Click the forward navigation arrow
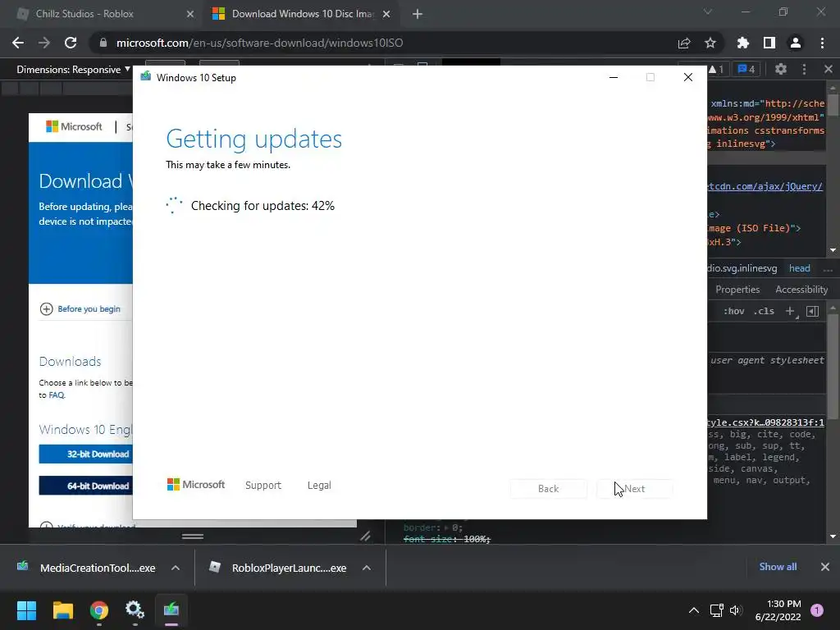 pos(44,43)
